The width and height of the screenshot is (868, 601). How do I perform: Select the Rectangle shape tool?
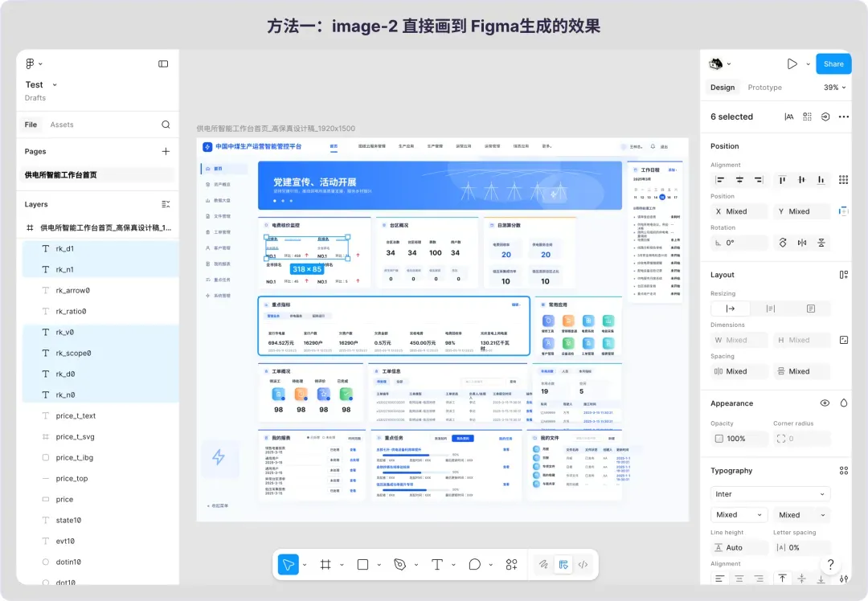pos(362,565)
